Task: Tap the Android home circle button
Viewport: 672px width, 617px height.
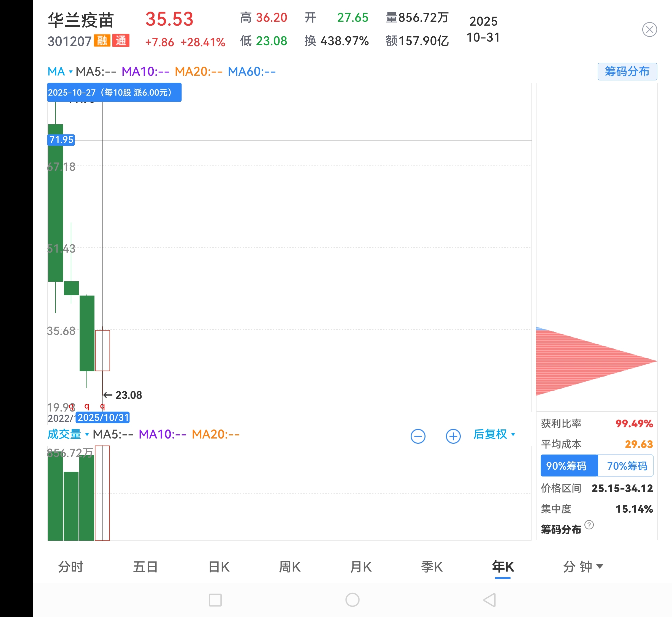Action: coord(352,600)
